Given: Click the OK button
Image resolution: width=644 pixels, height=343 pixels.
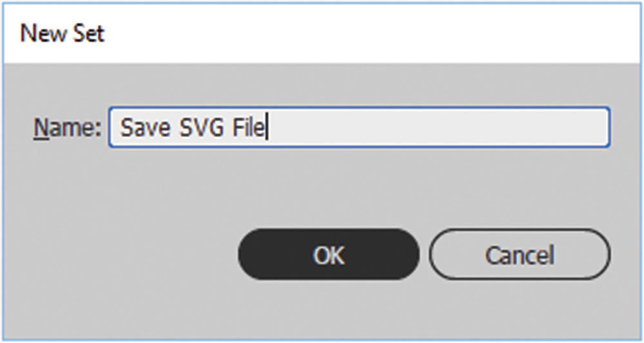Looking at the screenshot, I should click(x=328, y=255).
